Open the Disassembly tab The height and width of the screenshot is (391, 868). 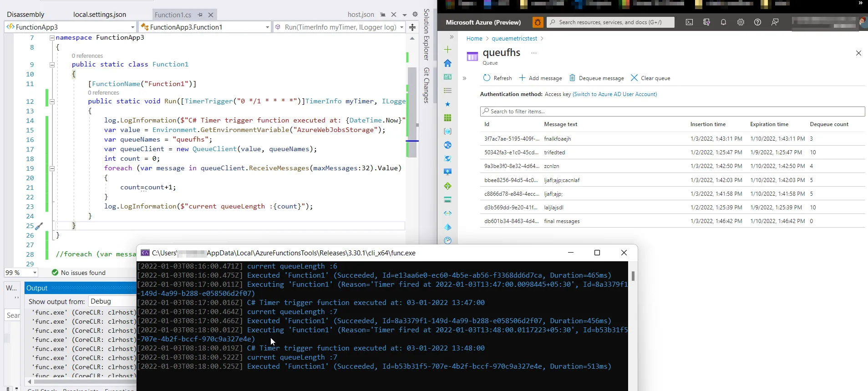point(25,15)
